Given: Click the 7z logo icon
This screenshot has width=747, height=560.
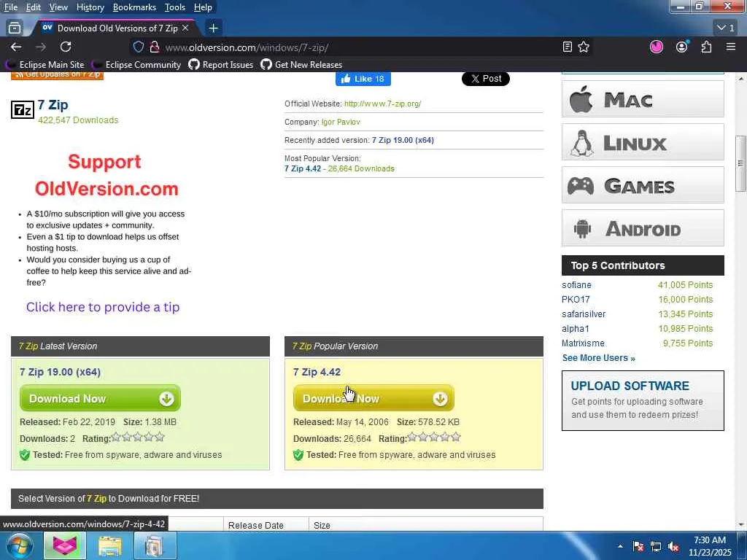Looking at the screenshot, I should click(x=23, y=110).
